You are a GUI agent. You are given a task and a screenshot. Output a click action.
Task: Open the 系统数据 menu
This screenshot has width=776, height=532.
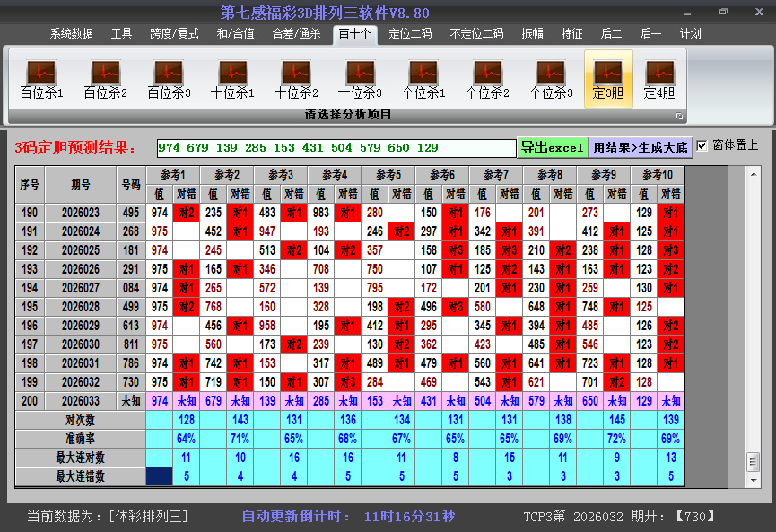point(72,34)
